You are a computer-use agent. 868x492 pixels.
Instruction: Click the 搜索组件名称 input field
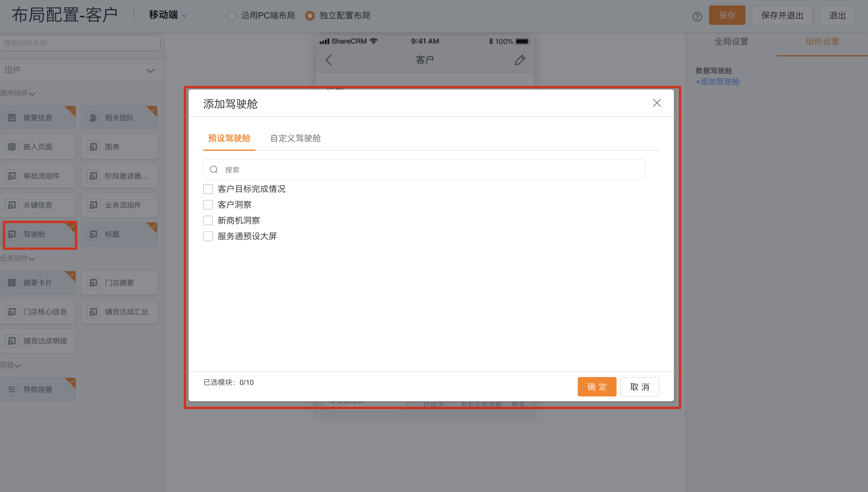click(x=80, y=43)
